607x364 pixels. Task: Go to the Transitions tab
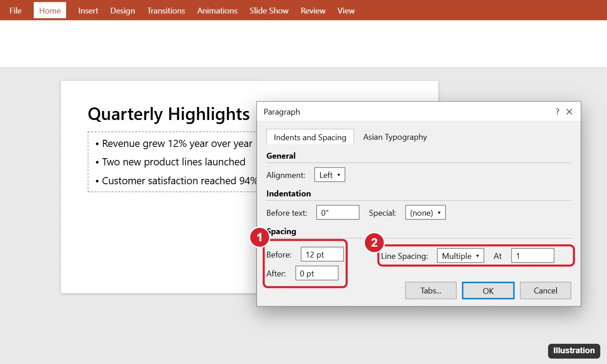(166, 10)
